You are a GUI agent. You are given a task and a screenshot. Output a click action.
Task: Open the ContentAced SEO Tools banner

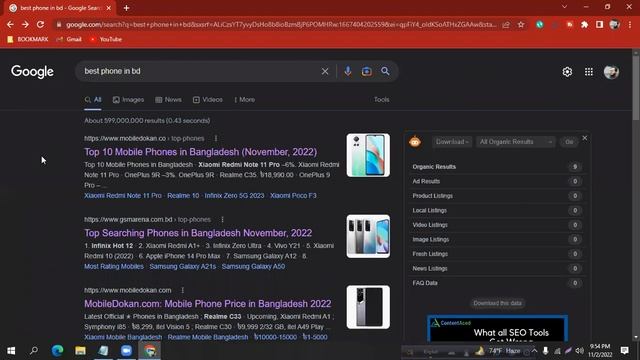click(x=497, y=329)
